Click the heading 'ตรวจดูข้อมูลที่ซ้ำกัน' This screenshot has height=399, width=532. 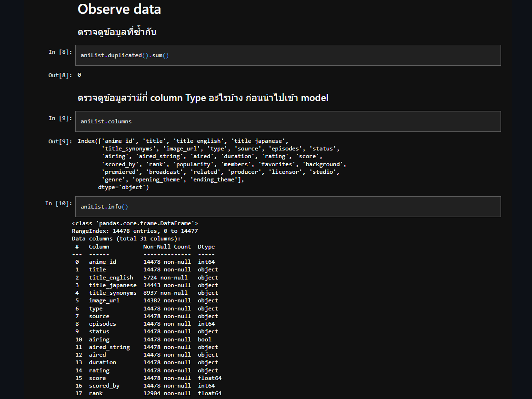coord(117,32)
